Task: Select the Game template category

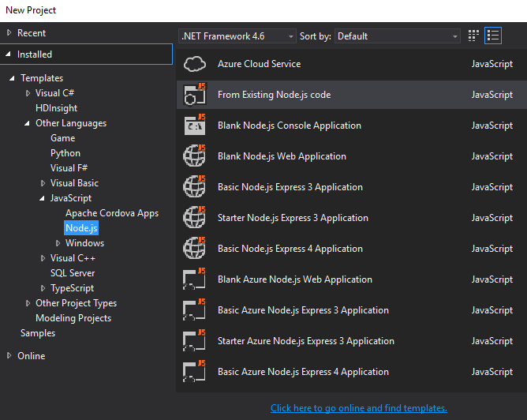Action: pos(63,138)
